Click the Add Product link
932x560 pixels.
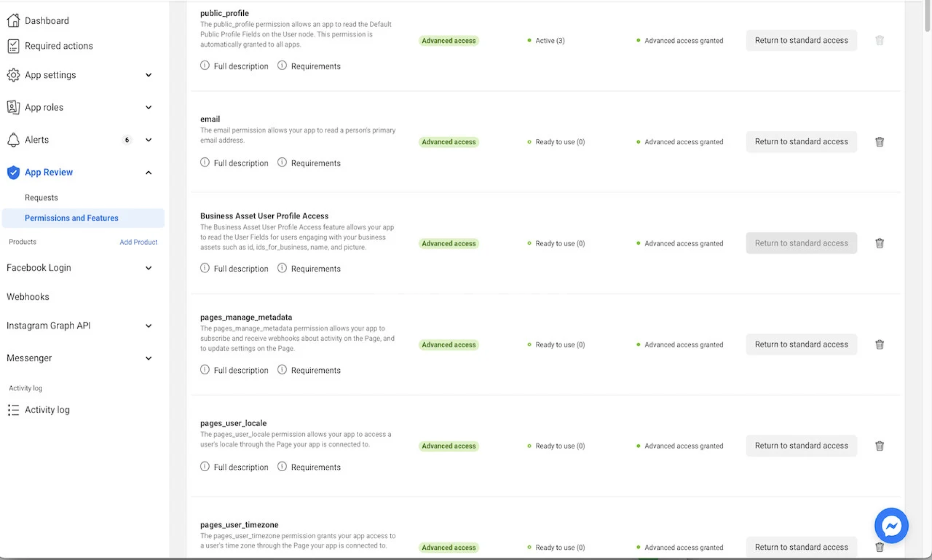coord(138,242)
